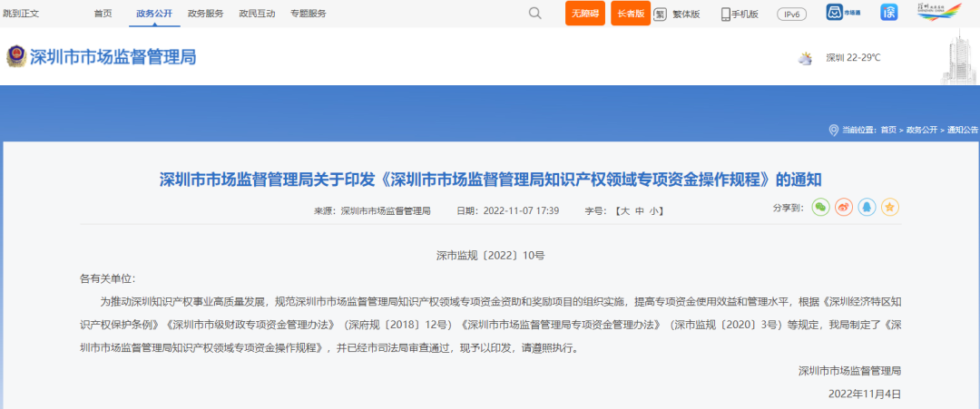This screenshot has width=980, height=409.
Task: Open 通知公告 in breadcrumb
Action: click(x=963, y=130)
